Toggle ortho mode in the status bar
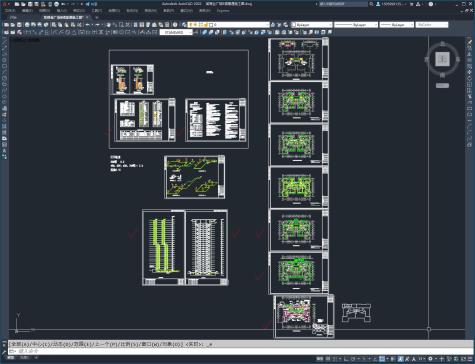Viewport: 475px width, 364px height. pyautogui.click(x=346, y=359)
